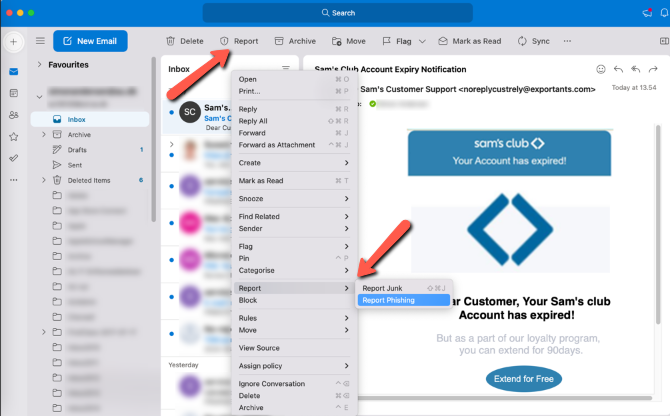Click the Extend for Free button
The height and width of the screenshot is (416, 670).
[523, 379]
